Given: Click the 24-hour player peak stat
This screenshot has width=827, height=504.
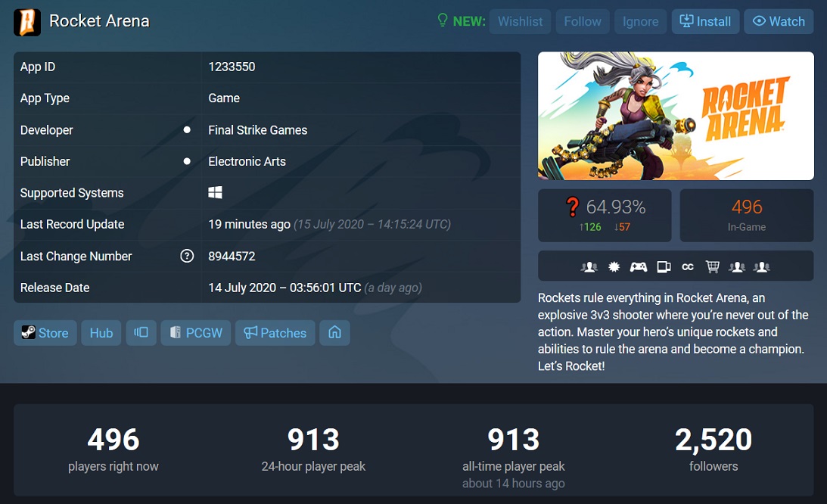Looking at the screenshot, I should 313,450.
